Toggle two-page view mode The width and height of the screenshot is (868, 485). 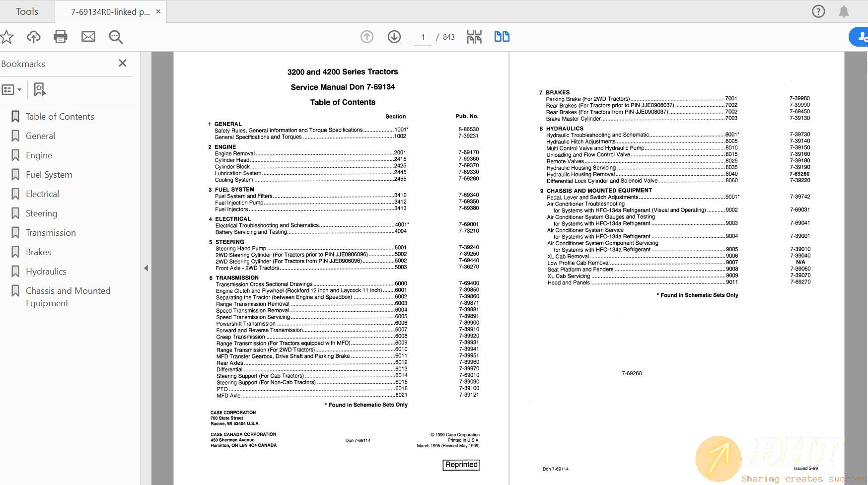pos(502,37)
